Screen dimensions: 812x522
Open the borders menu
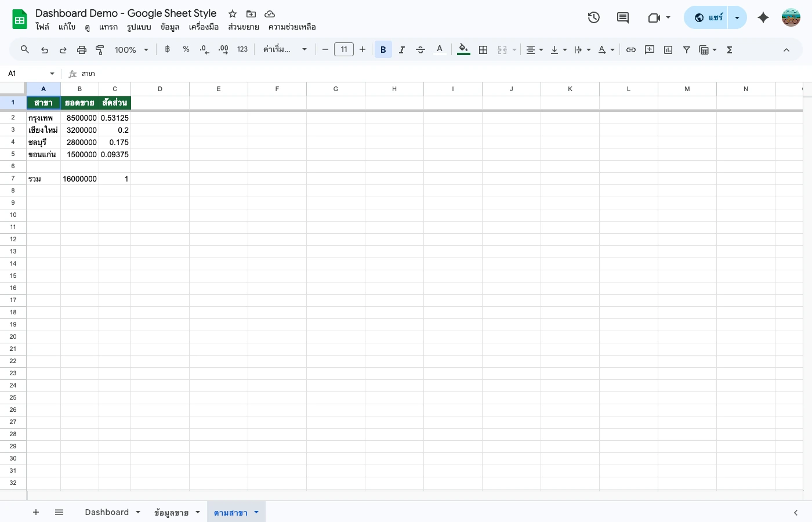483,49
